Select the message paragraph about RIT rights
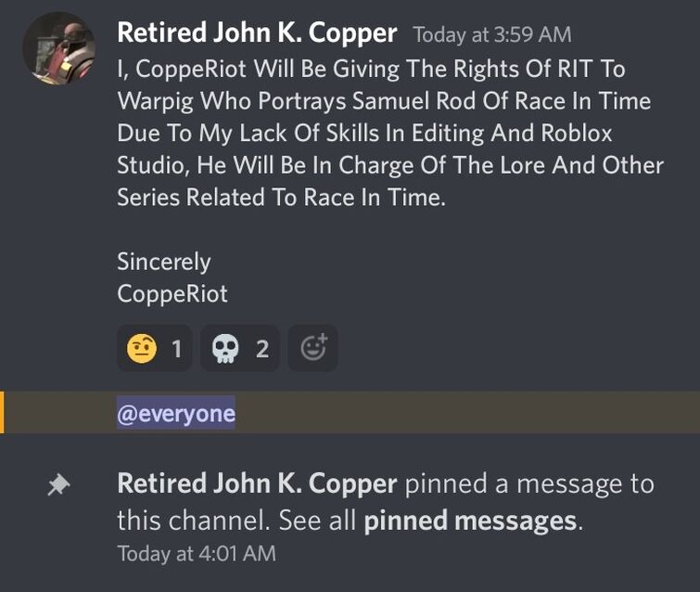Screen dimensions: 700x592 tap(390, 133)
